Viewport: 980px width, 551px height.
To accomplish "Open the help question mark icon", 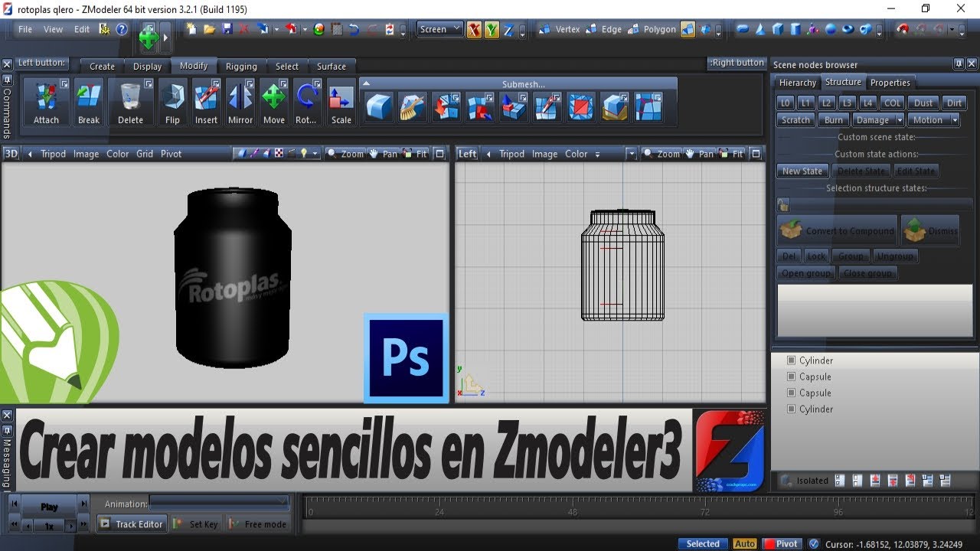I will pos(121,29).
